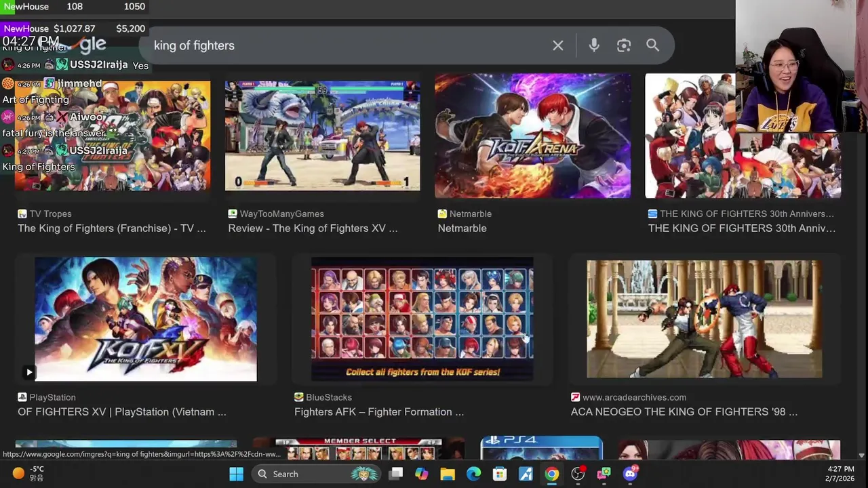Image resolution: width=868 pixels, height=488 pixels.
Task: Switch to Google Chrome in the taskbar
Action: 552,474
